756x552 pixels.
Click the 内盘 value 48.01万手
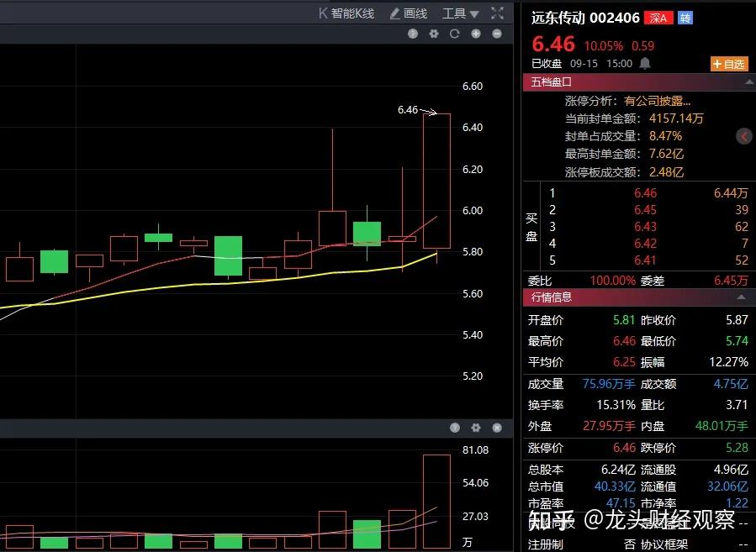point(722,426)
